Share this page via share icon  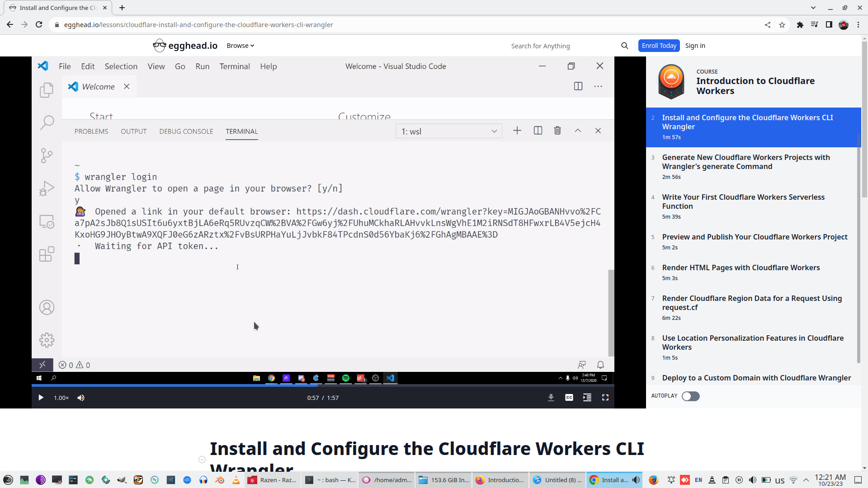768,25
